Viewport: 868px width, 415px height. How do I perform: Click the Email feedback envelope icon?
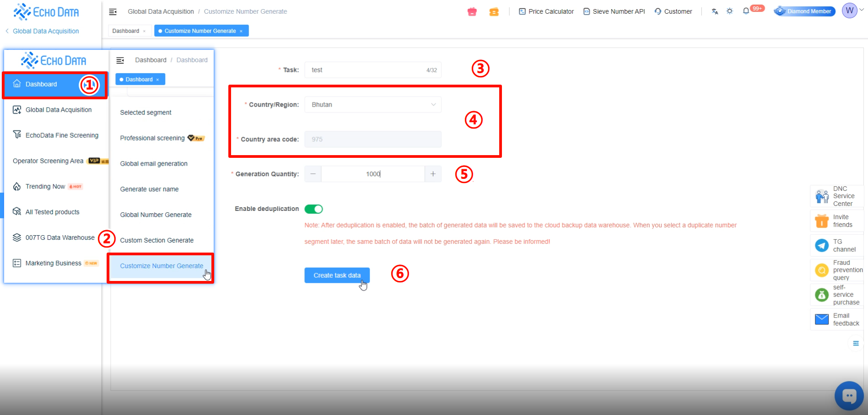pos(822,319)
